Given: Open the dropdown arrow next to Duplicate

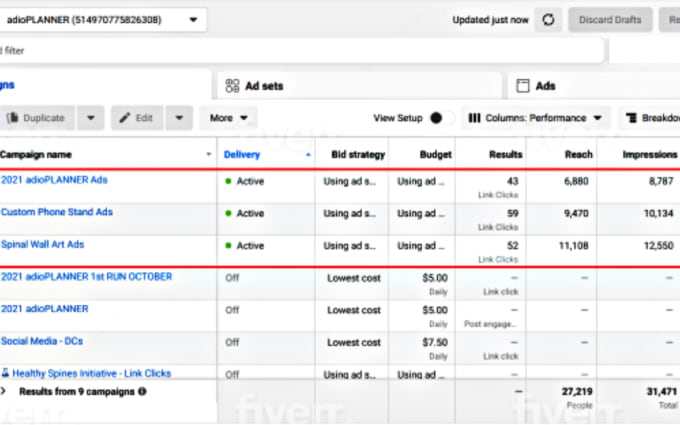Looking at the screenshot, I should (91, 118).
